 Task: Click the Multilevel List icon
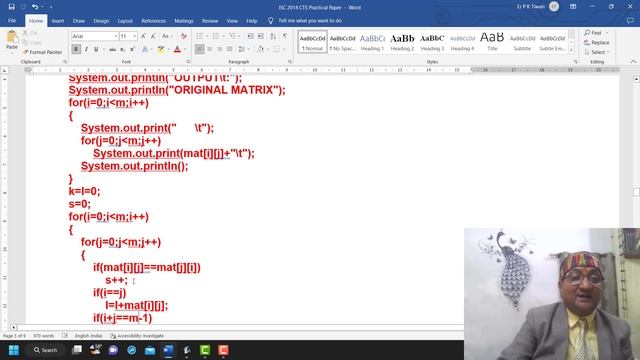[232, 36]
